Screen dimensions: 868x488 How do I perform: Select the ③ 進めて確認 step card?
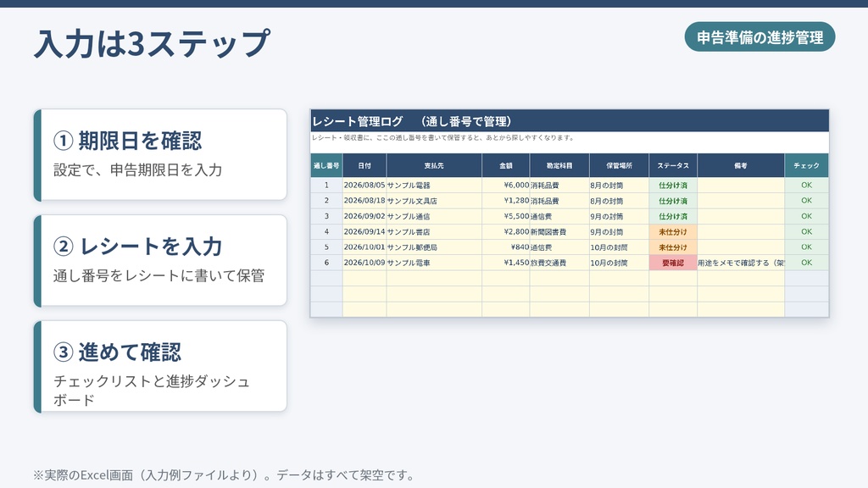pos(160,366)
